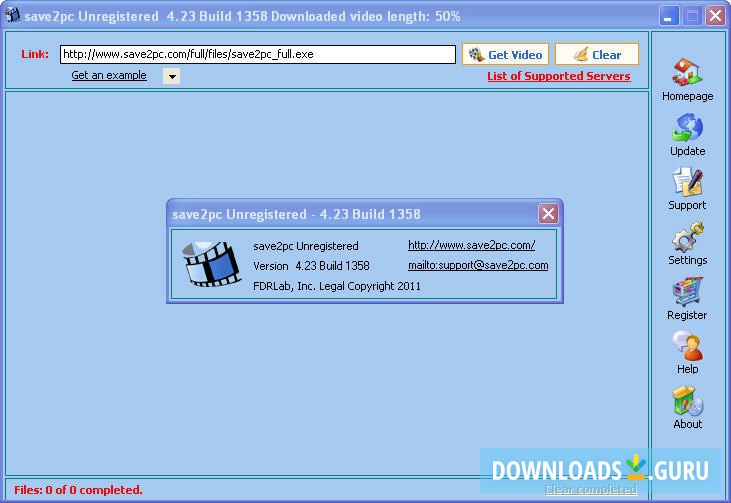Click into the Link URL input field
731x503 pixels.
pos(258,55)
